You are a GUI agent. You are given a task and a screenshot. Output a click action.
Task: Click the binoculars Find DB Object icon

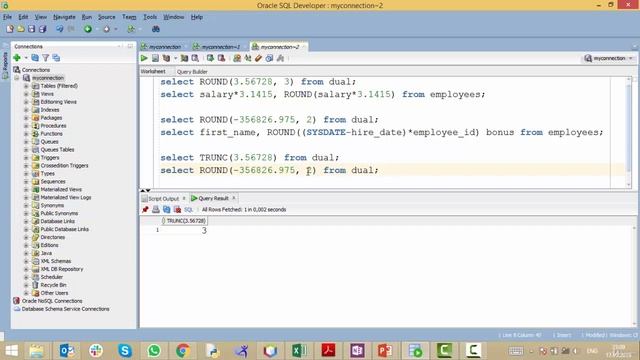pyautogui.click(x=156, y=29)
